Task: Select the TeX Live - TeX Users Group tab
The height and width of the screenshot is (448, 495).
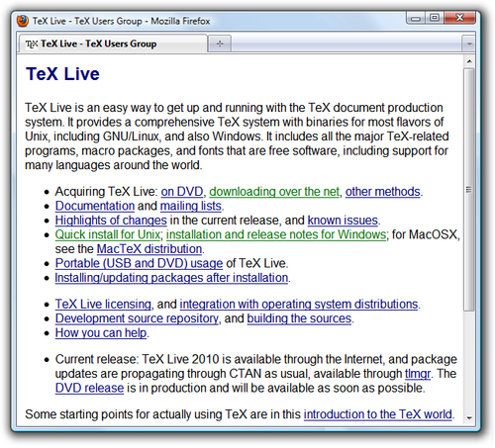Action: [113, 44]
